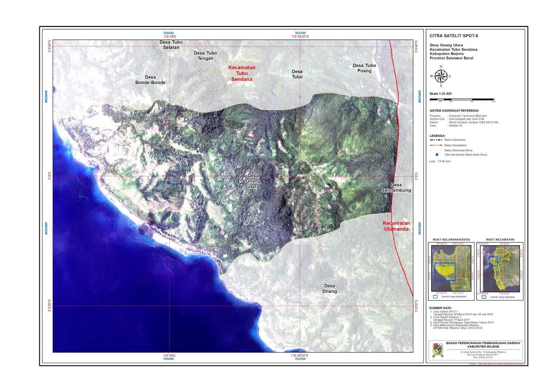Viewport: 554px width, 392px height.
Task: Select "Grid Geografi dan Grid UTM" value
Action: [x=466, y=119]
